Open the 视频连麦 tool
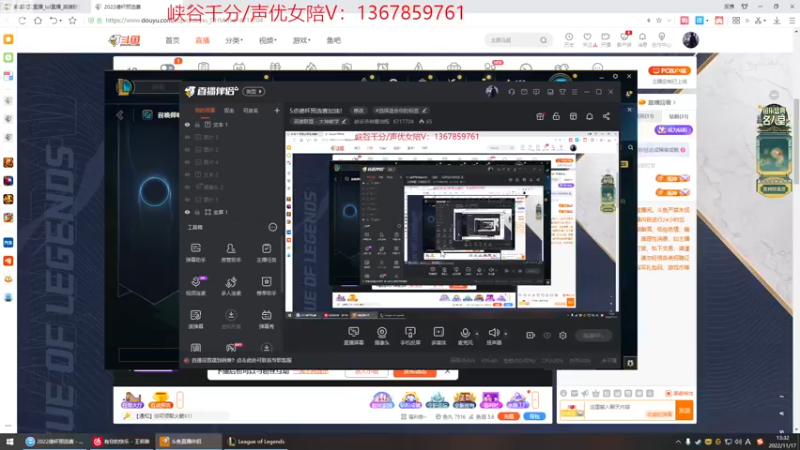The image size is (800, 450). tap(196, 286)
